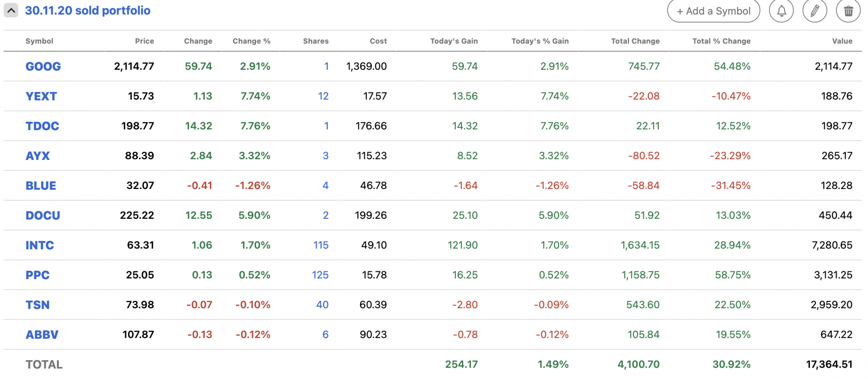Collapse the 30.11.20 sold portfolio section
Viewport: 868px width, 378px height.
click(x=11, y=10)
